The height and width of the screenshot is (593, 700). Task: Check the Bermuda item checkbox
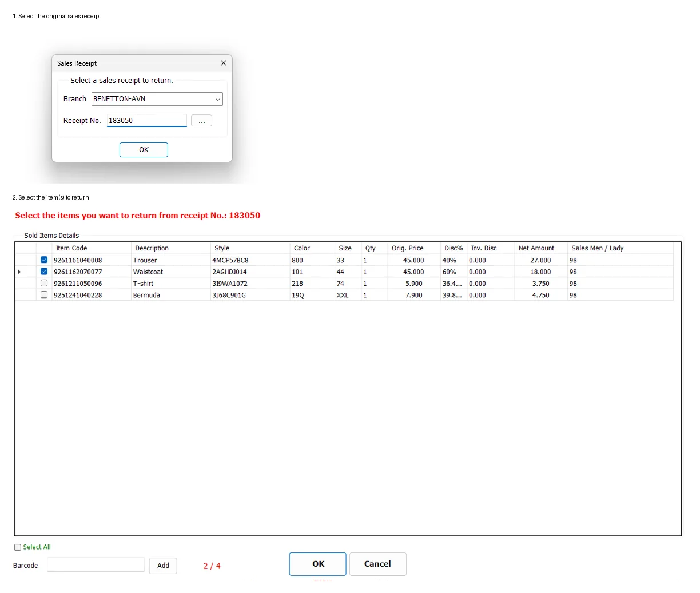pos(44,295)
